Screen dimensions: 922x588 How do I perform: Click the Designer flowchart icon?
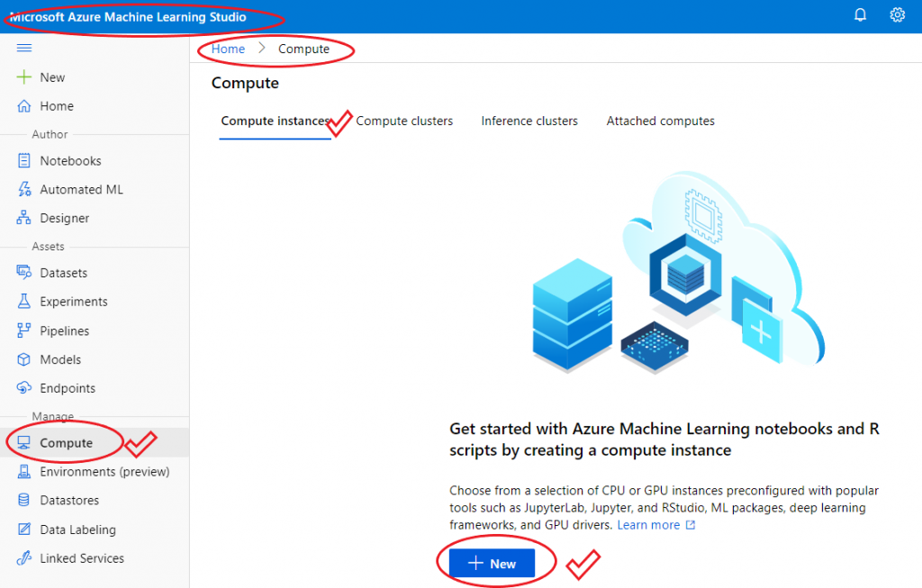[x=24, y=218]
